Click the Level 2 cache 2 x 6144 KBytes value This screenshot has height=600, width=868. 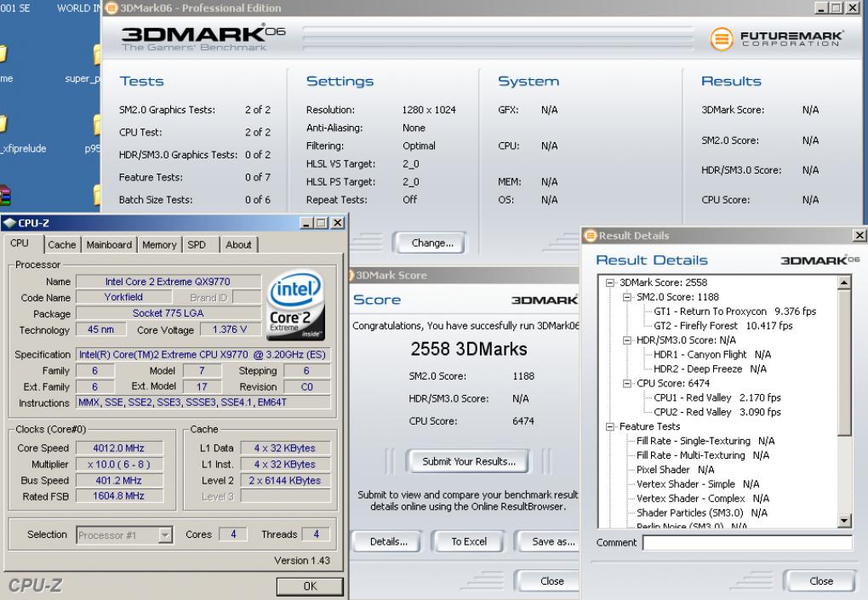coord(285,481)
